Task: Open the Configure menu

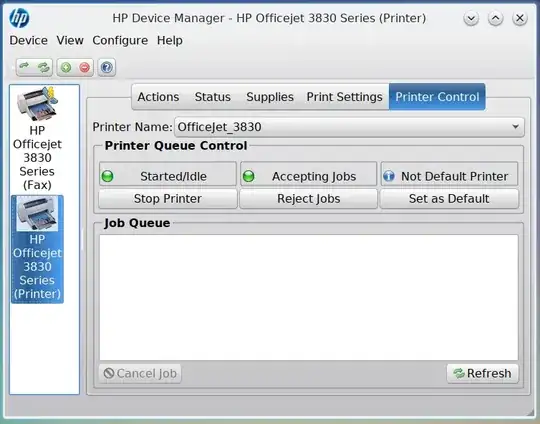Action: pos(120,40)
